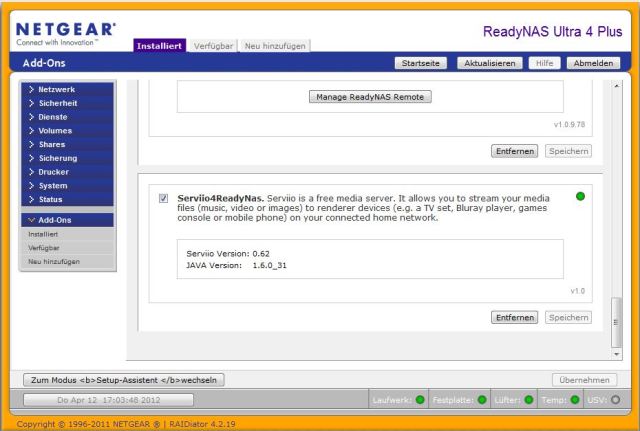Click Speichern for ReadyNAS Remote add-on
Viewport: 640px width, 431px height.
coord(568,151)
